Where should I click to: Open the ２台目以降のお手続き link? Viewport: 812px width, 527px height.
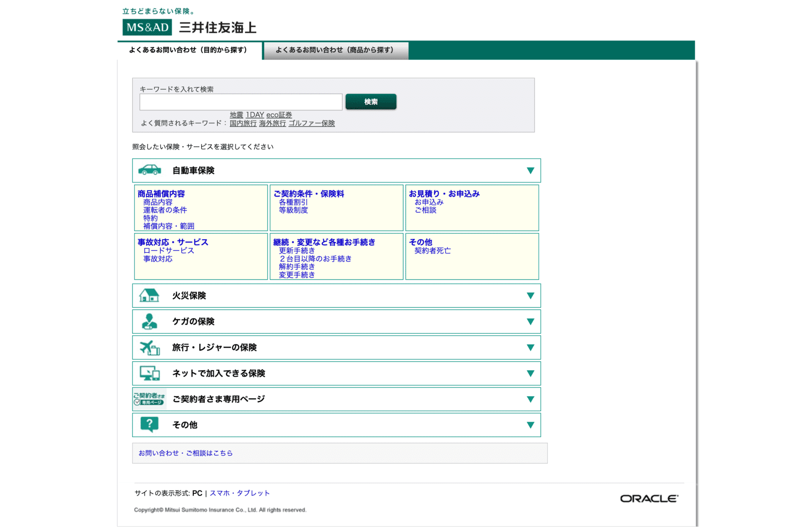[315, 259]
